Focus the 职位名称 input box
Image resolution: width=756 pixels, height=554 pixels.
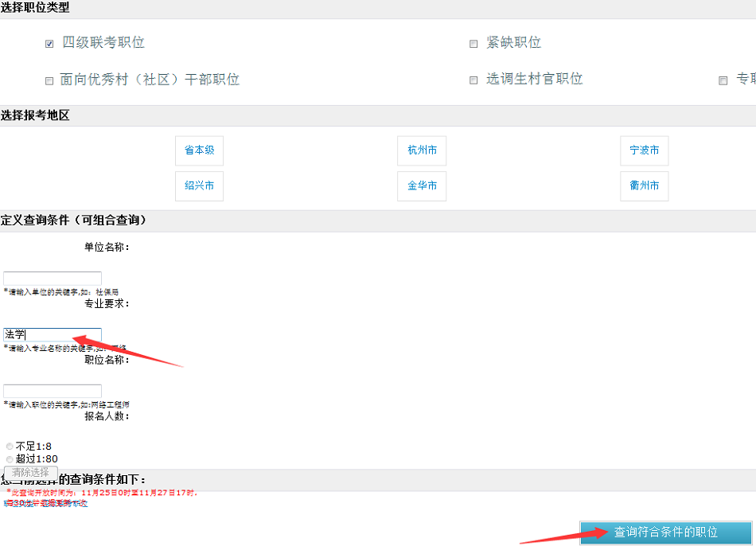click(53, 392)
